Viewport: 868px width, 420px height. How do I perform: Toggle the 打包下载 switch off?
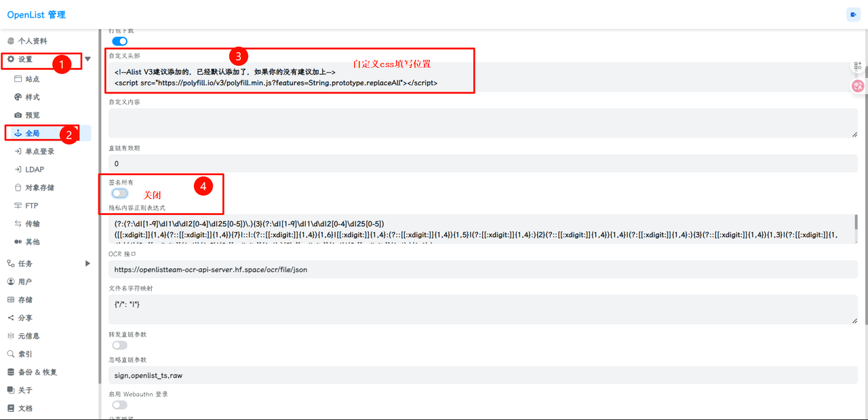click(x=119, y=41)
